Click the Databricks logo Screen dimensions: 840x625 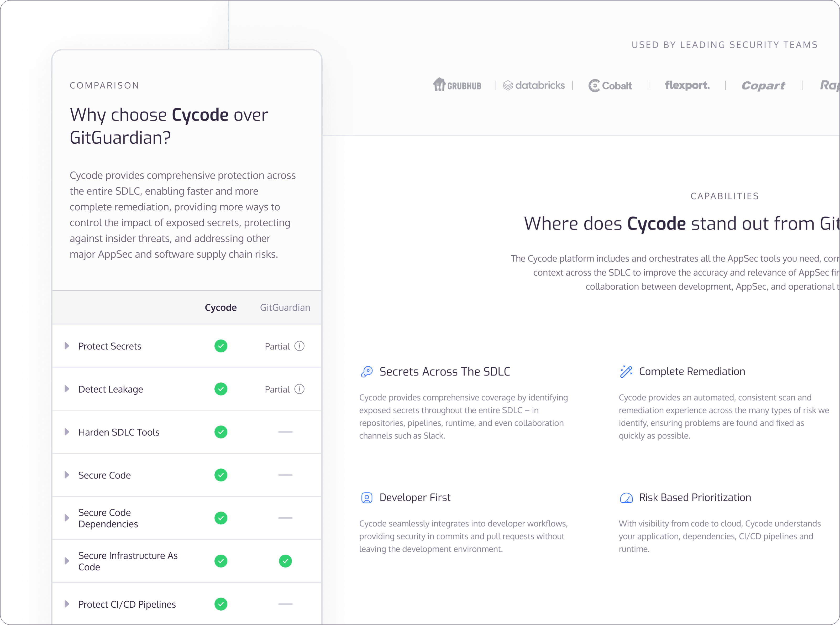534,86
